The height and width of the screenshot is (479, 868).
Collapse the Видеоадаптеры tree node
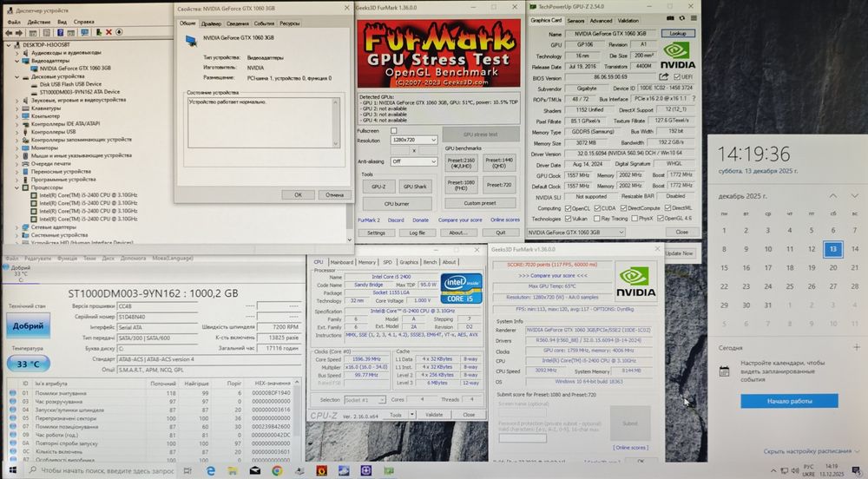point(17,61)
